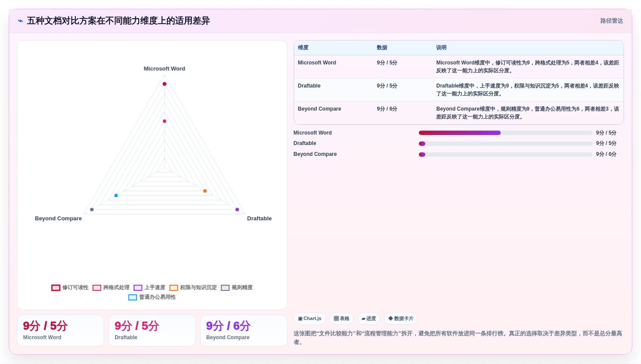Click the 说明 column header
This screenshot has height=364, width=641.
click(441, 48)
